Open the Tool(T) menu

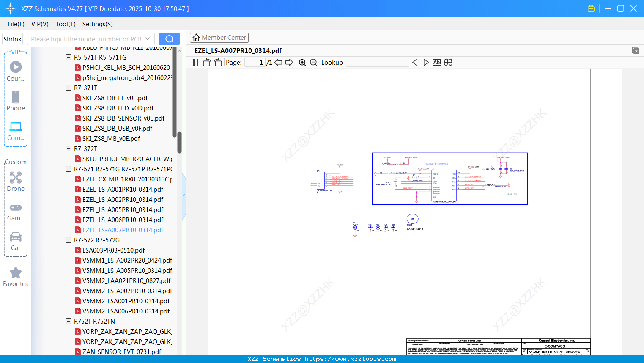click(x=66, y=24)
